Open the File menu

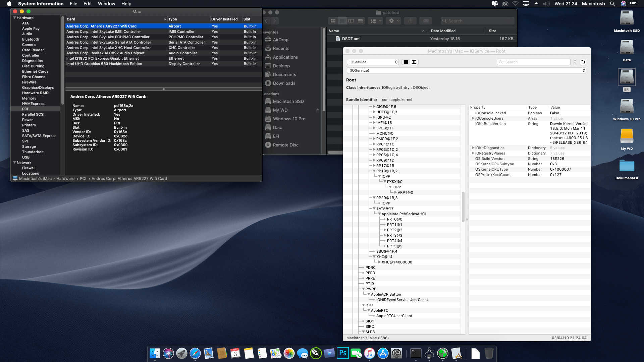pos(73,4)
